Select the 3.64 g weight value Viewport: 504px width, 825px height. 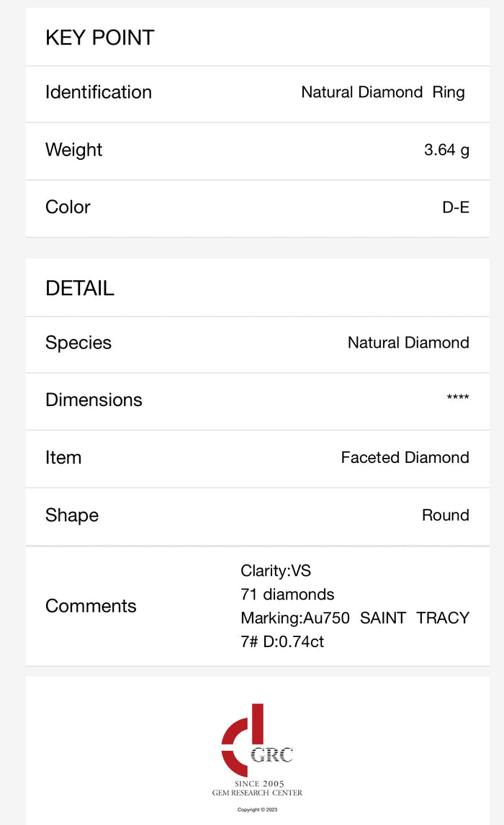coord(446,150)
